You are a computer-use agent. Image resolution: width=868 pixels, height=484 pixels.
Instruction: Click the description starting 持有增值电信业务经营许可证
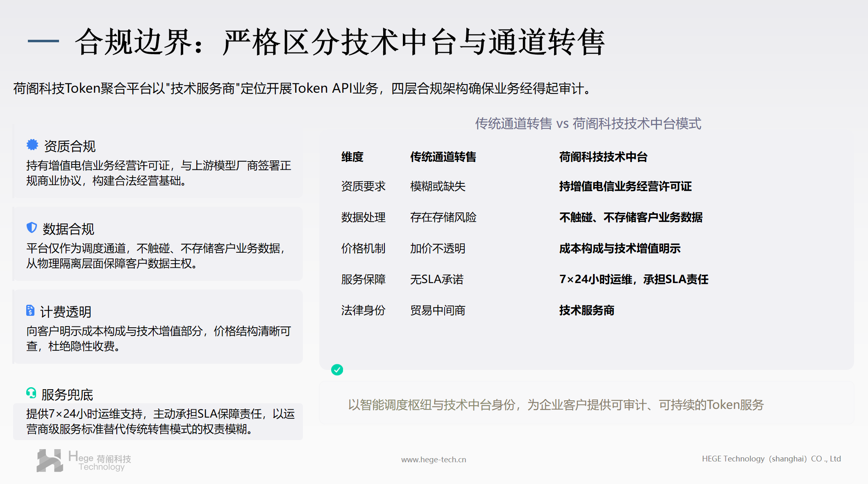(x=159, y=173)
